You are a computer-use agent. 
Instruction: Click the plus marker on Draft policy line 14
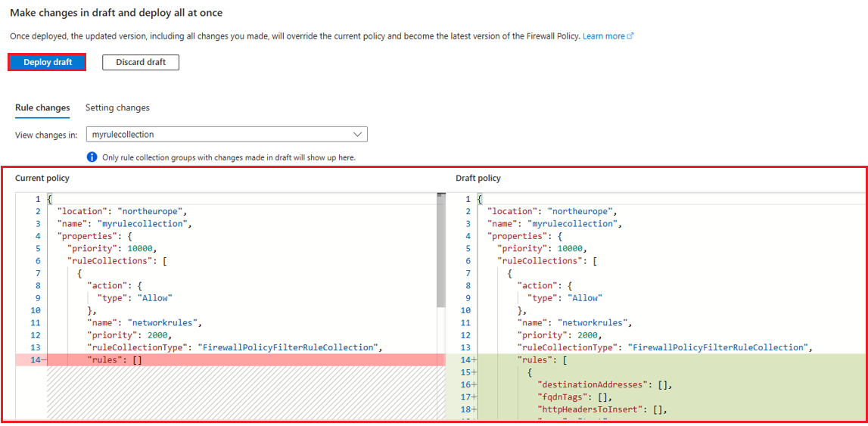pos(474,360)
